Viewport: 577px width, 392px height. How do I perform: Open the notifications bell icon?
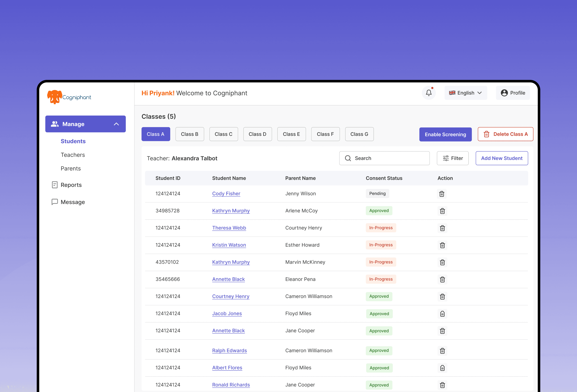coord(428,93)
